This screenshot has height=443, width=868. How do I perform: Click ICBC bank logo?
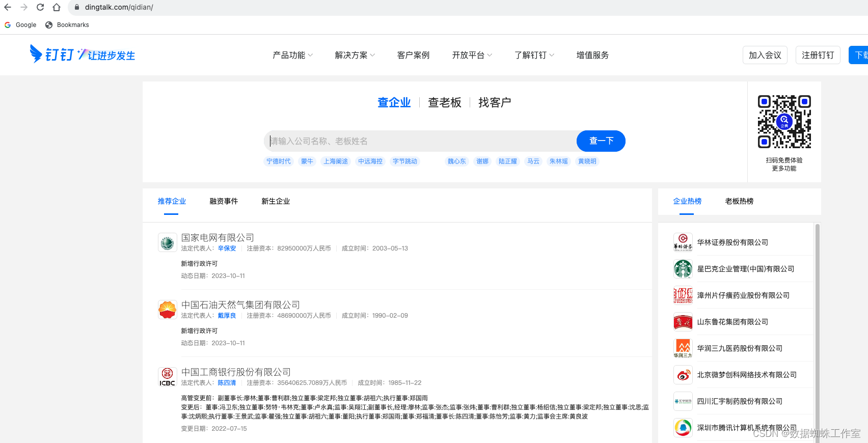(x=167, y=377)
